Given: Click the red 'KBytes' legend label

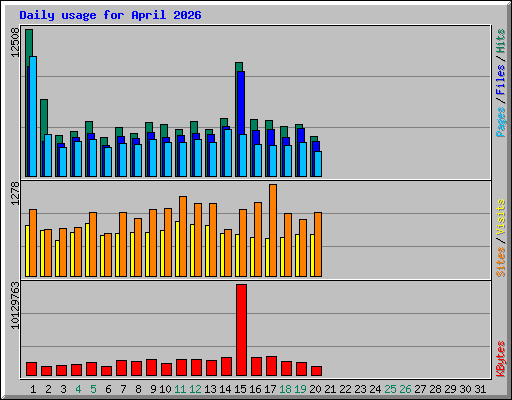Looking at the screenshot, I should tap(501, 359).
